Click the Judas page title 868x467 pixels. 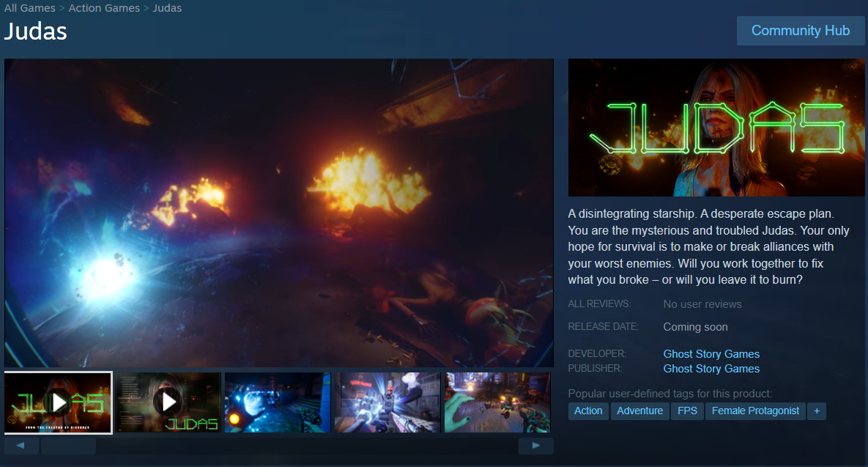point(36,32)
